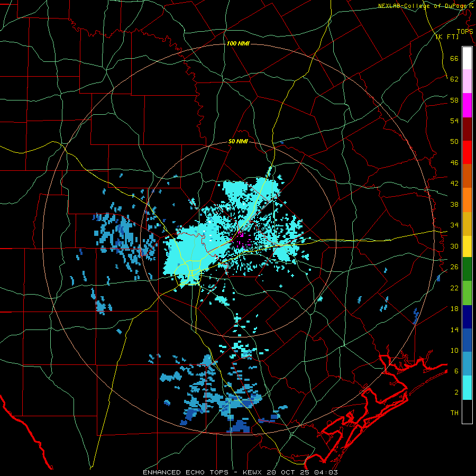Select the '38' legend value
This screenshot has height=476, width=476.
click(454, 204)
